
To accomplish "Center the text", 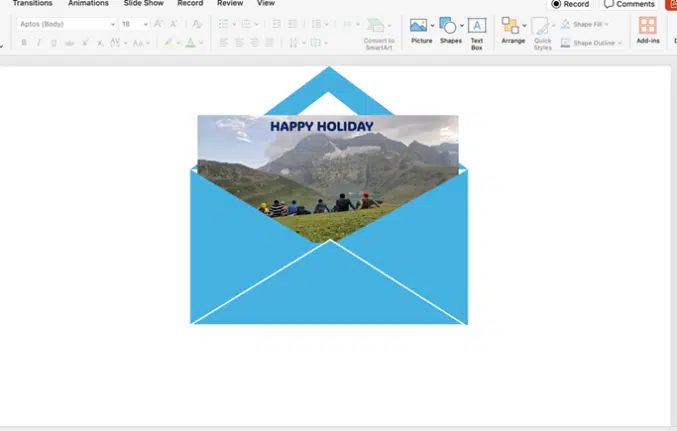I will (x=239, y=42).
